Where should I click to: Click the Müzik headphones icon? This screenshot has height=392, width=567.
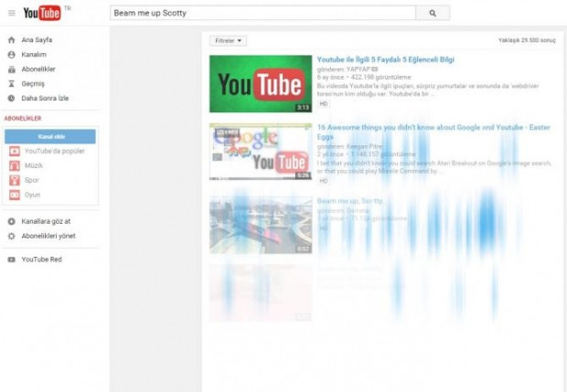15,165
